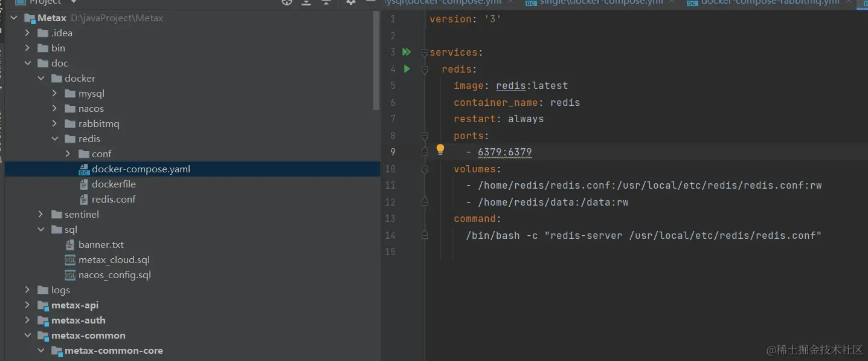Click the metax-auth module folder icon

pos(43,320)
